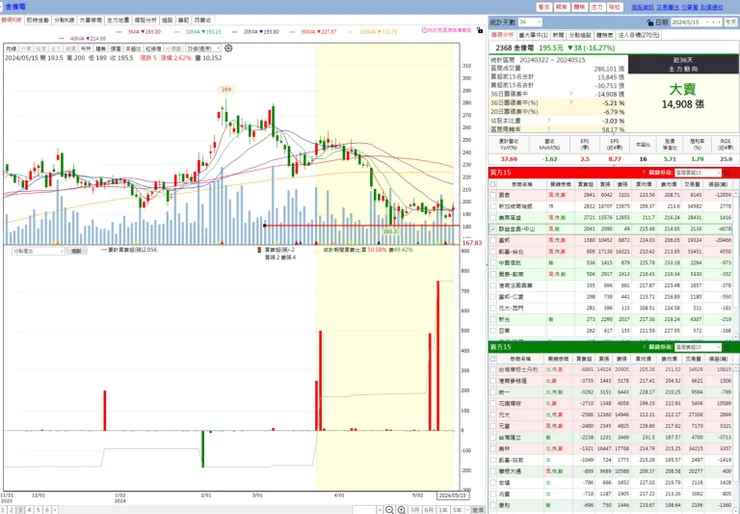Toggle select-all checkbox in 買方15 table header

tap(493, 184)
